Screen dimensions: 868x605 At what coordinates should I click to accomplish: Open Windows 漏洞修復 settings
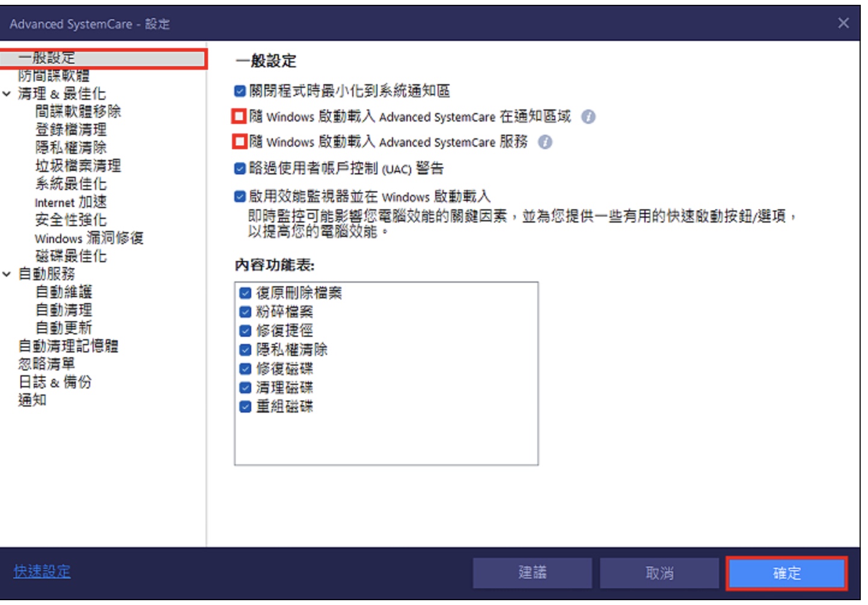point(89,239)
